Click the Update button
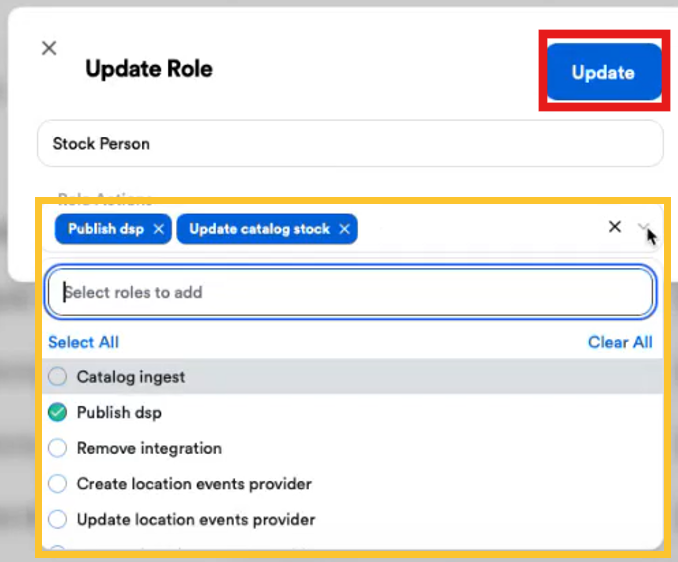 604,72
